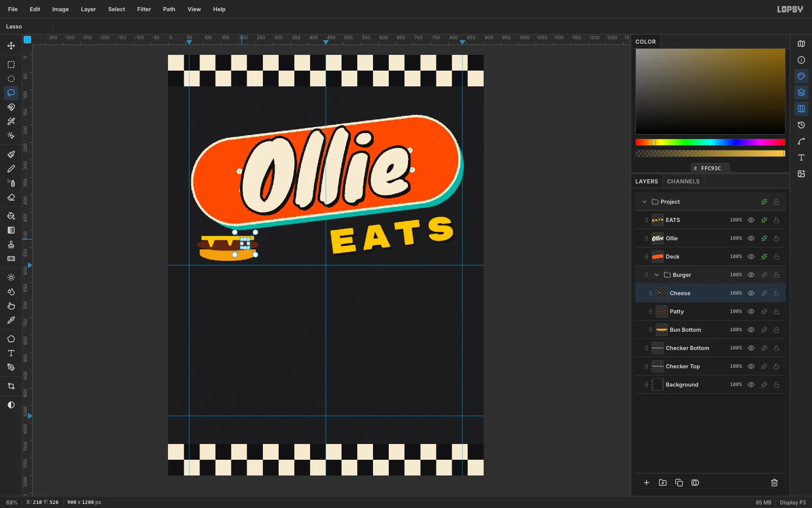Open the Info panel icon
This screenshot has height=508, width=812.
pyautogui.click(x=801, y=60)
